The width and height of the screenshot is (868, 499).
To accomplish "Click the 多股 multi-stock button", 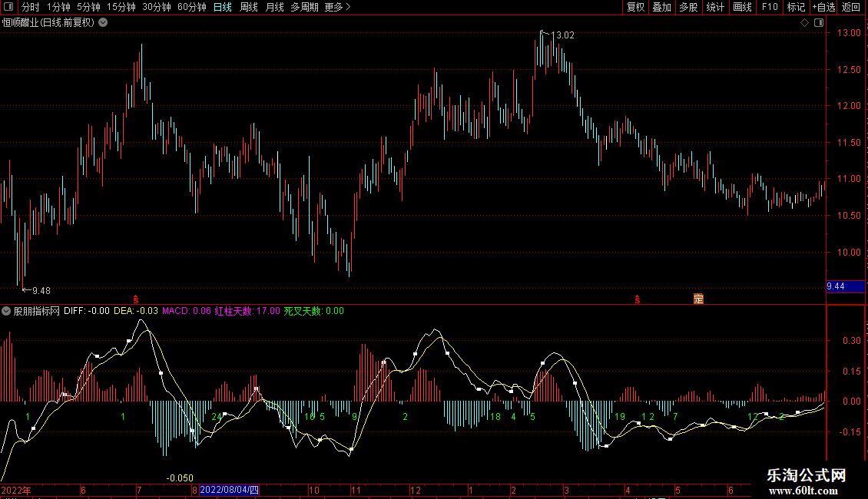I will point(688,7).
